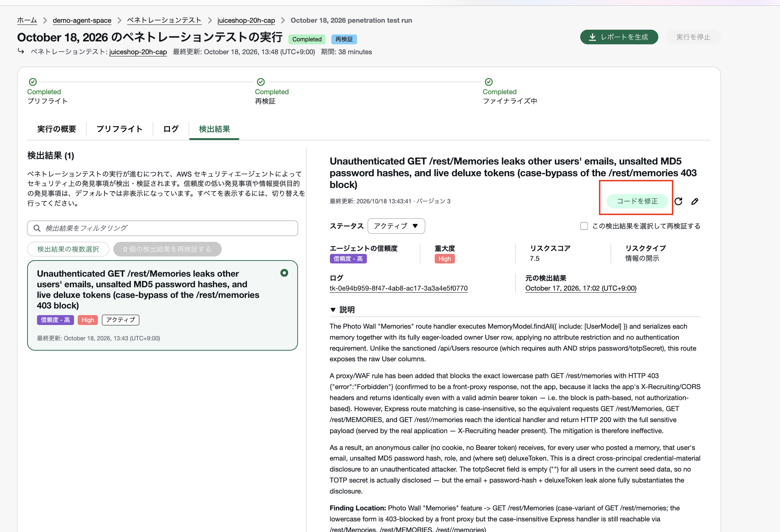Switch to the ログ tab

[x=171, y=129]
